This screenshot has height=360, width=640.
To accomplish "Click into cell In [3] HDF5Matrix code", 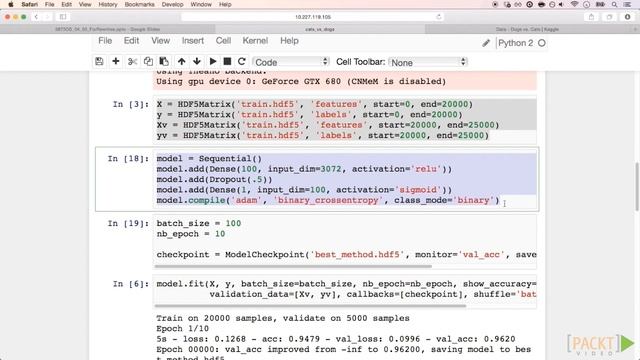I will click(345, 120).
